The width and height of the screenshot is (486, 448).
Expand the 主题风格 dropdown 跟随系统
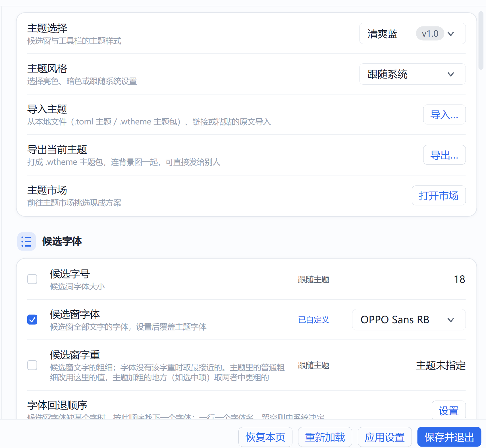click(412, 74)
